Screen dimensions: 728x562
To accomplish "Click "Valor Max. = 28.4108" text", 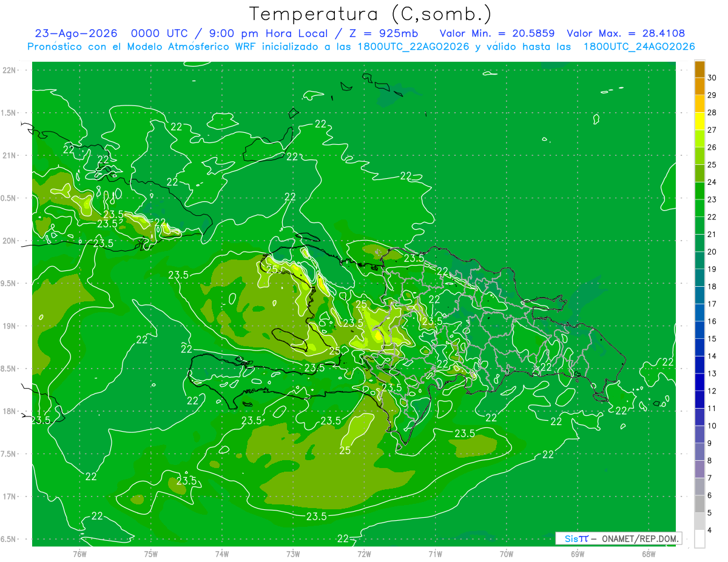I will click(x=626, y=34).
